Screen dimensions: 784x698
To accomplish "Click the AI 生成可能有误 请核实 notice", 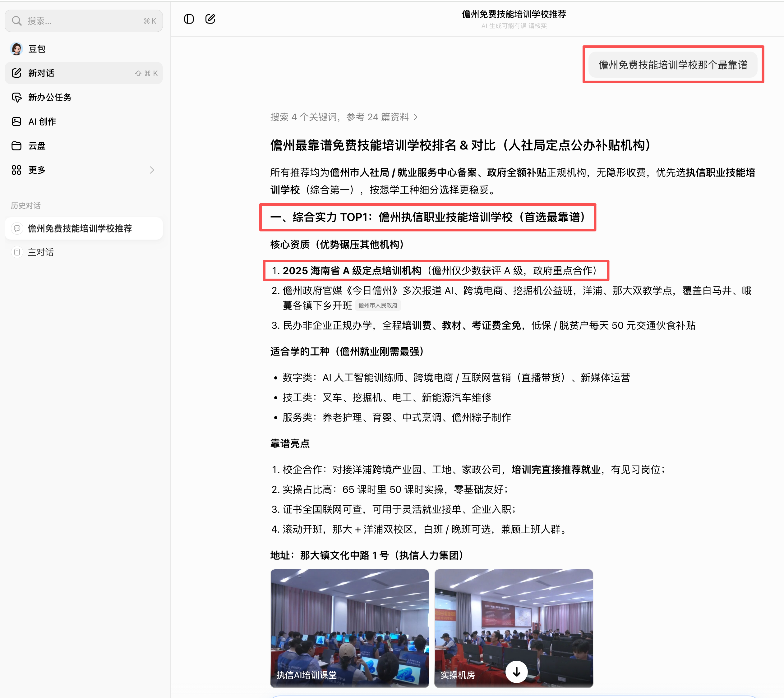I will tap(514, 26).
